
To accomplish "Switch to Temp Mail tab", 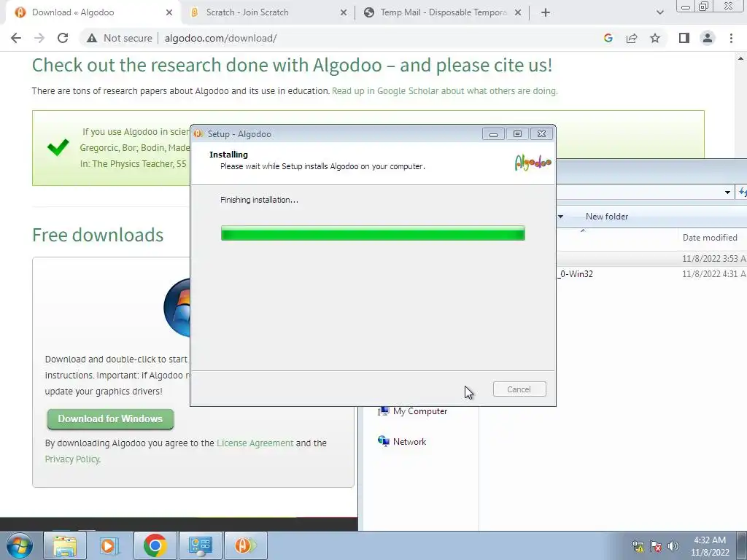I will click(442, 13).
